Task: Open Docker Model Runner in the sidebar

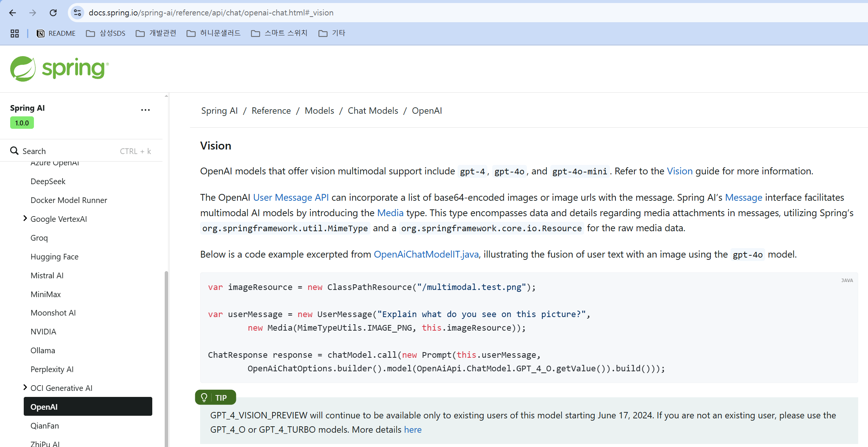Action: [x=69, y=200]
